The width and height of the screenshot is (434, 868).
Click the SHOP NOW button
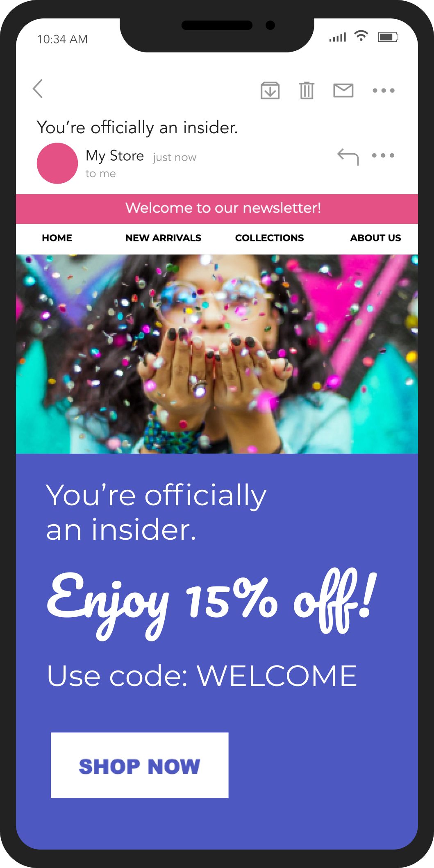pos(139,765)
